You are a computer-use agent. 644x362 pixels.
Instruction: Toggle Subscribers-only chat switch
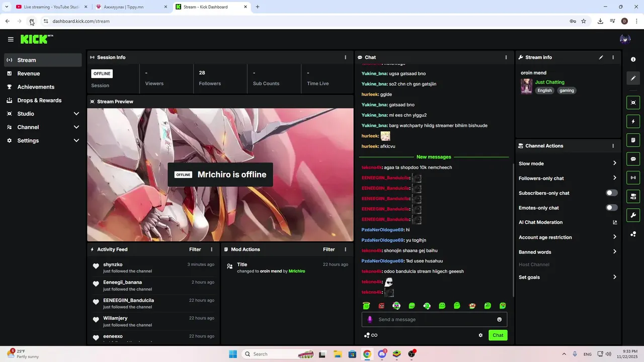tap(611, 193)
